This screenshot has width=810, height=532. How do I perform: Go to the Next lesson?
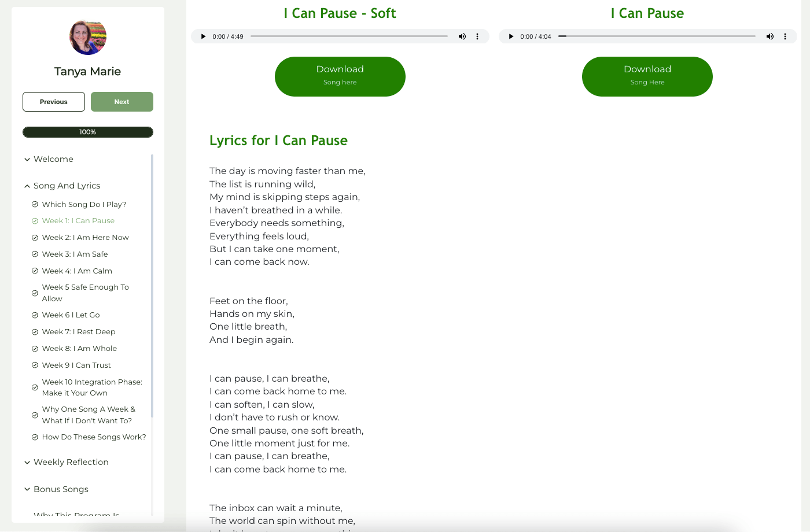click(x=122, y=102)
